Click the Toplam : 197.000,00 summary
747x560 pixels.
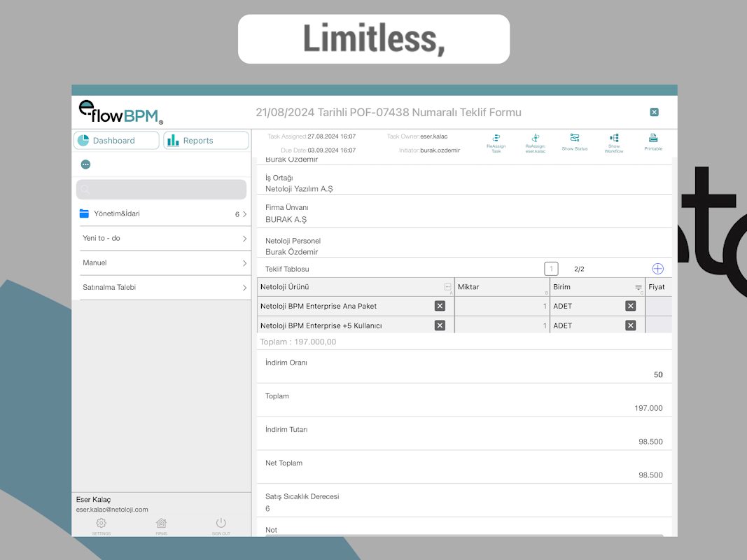[298, 342]
